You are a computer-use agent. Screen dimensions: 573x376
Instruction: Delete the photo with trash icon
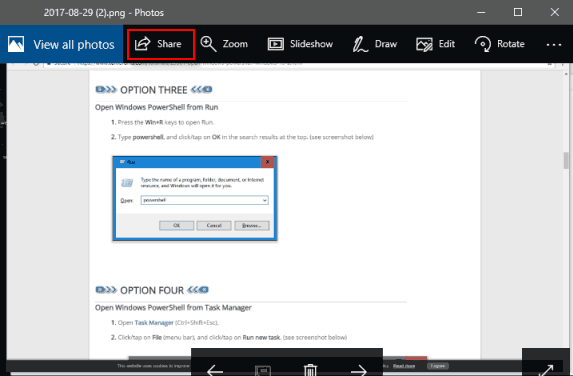click(310, 370)
